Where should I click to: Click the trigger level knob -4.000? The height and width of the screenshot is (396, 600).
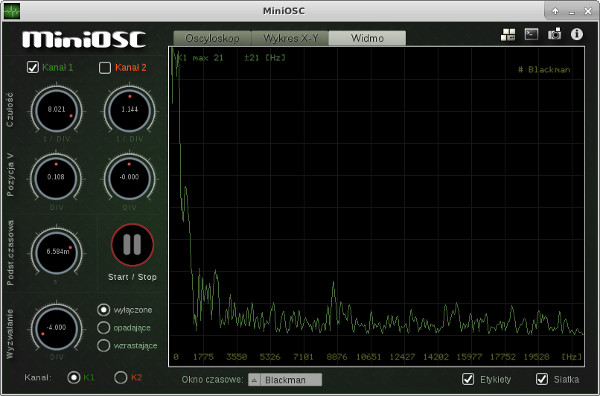pyautogui.click(x=56, y=328)
